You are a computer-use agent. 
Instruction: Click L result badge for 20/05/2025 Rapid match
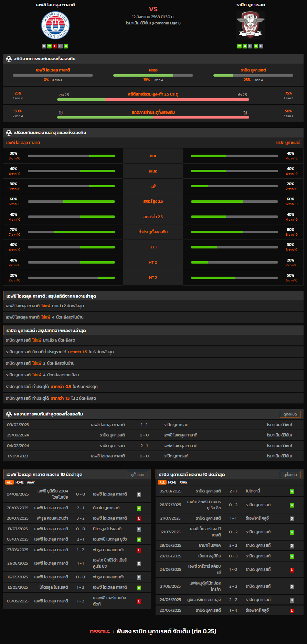coord(292,611)
